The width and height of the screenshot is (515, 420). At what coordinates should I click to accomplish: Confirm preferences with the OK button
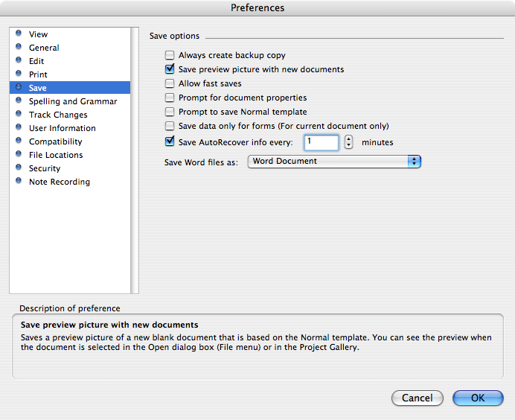tap(478, 398)
